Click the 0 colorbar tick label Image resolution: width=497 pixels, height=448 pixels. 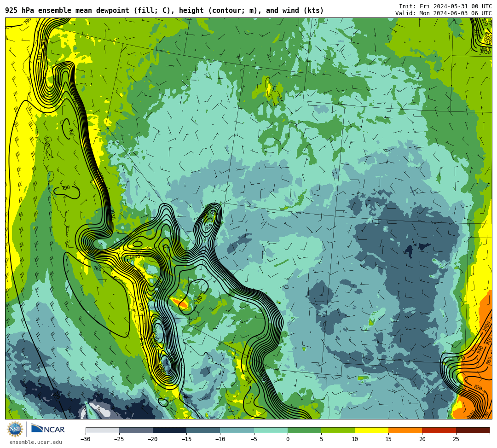[288, 439]
